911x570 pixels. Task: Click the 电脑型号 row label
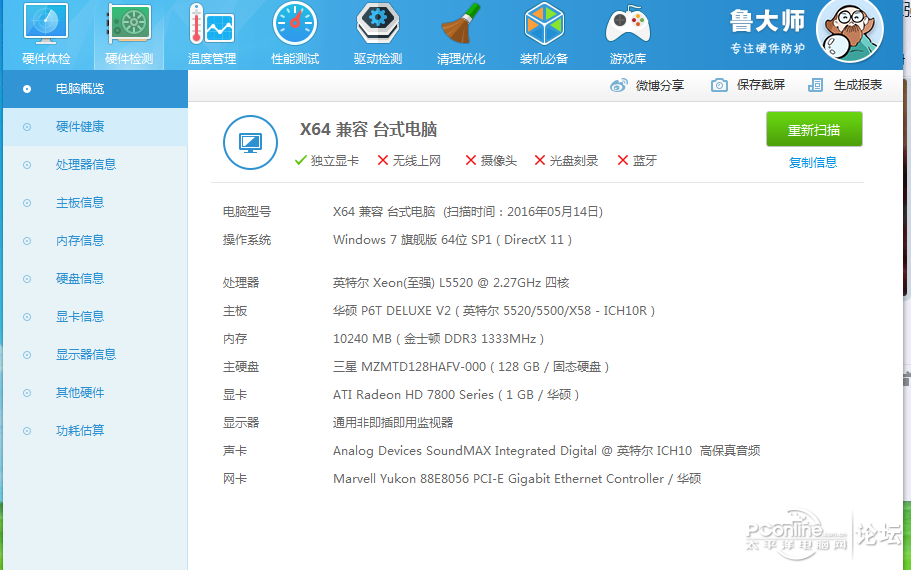[247, 212]
